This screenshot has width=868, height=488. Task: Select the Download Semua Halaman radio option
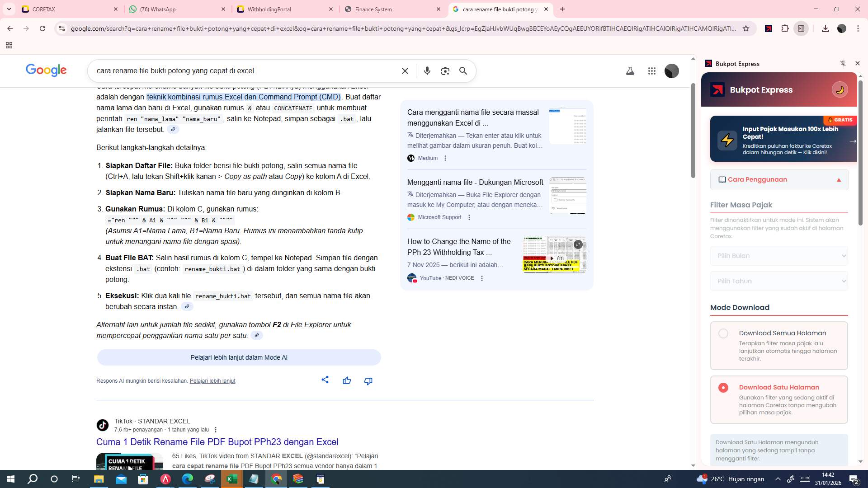click(723, 333)
